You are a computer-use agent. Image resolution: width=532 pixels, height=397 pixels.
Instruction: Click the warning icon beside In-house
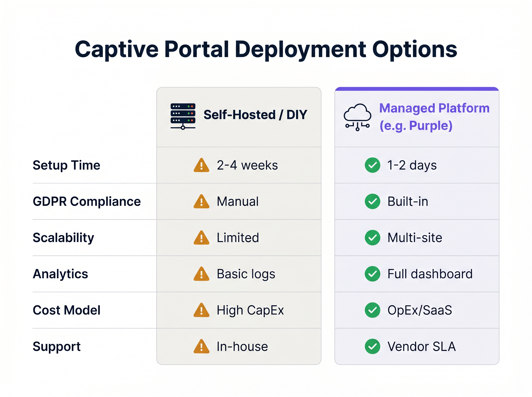coord(201,346)
